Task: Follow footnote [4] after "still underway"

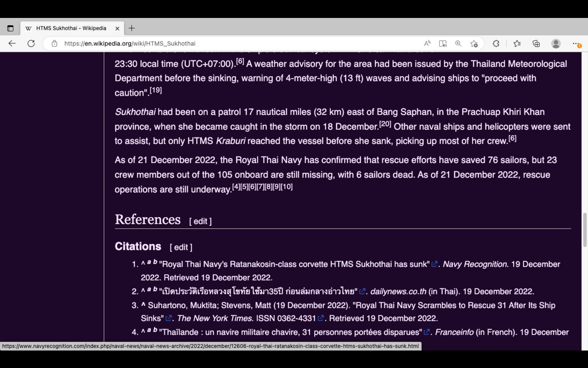Action: pyautogui.click(x=236, y=187)
